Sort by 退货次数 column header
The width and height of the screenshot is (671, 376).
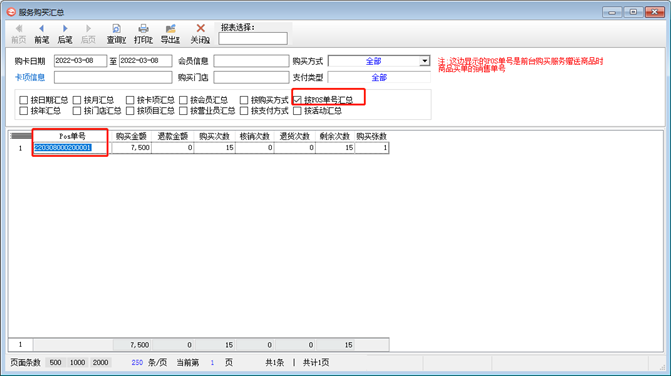click(295, 136)
